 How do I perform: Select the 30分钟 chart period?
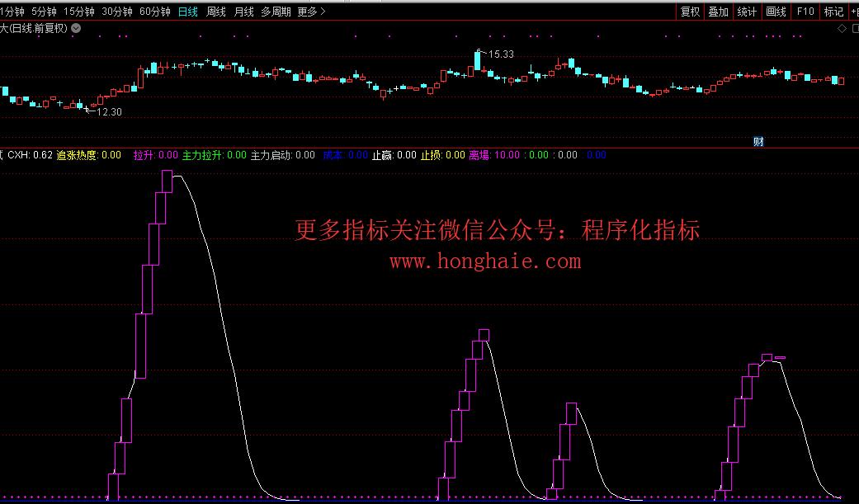tap(117, 12)
